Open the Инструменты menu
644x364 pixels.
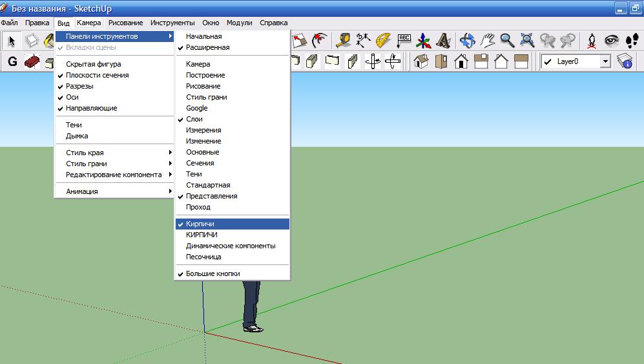coord(172,23)
